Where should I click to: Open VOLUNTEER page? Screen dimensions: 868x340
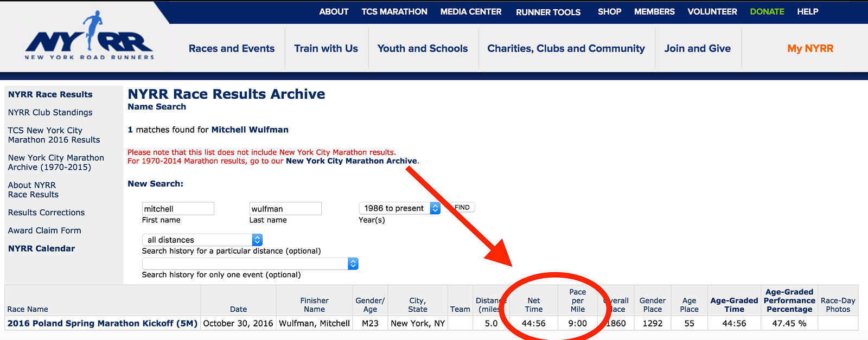(x=712, y=11)
